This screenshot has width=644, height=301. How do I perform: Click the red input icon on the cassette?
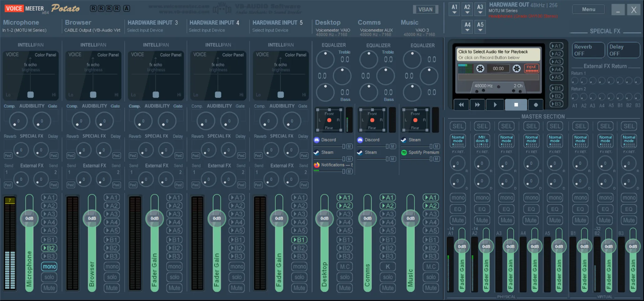tap(531, 68)
